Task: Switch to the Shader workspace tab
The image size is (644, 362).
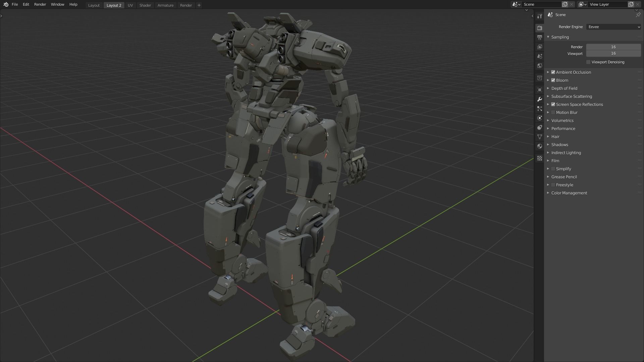Action: point(145,5)
